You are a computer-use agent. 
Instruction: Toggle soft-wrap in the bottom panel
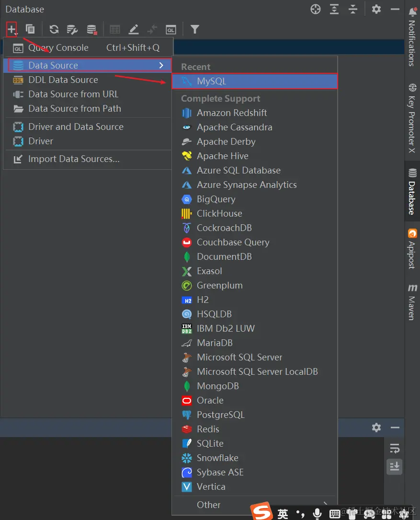click(395, 449)
